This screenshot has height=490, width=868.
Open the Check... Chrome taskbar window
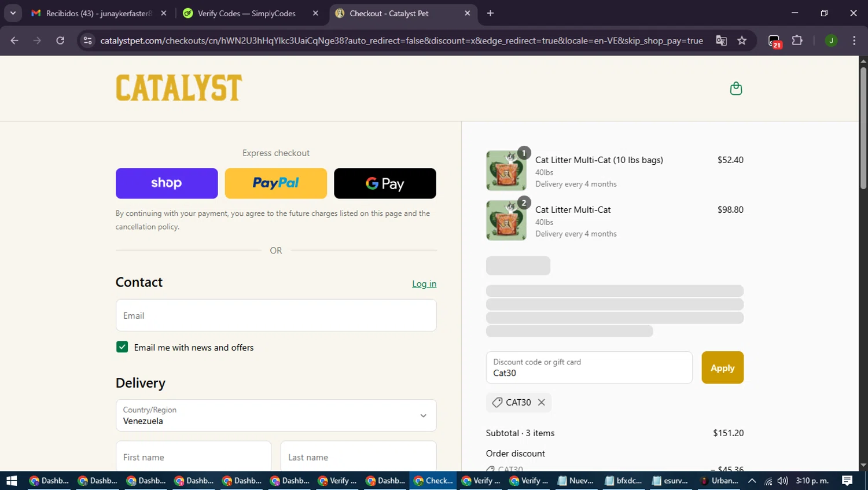click(433, 480)
